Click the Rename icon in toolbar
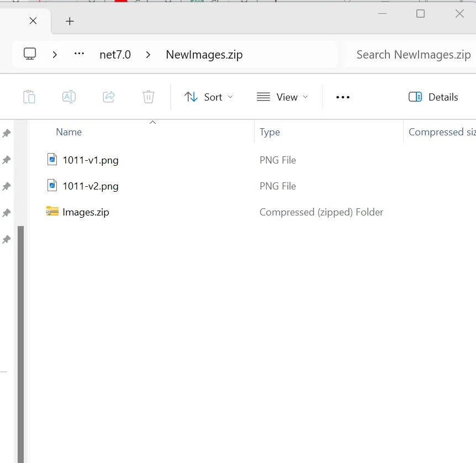 point(69,97)
